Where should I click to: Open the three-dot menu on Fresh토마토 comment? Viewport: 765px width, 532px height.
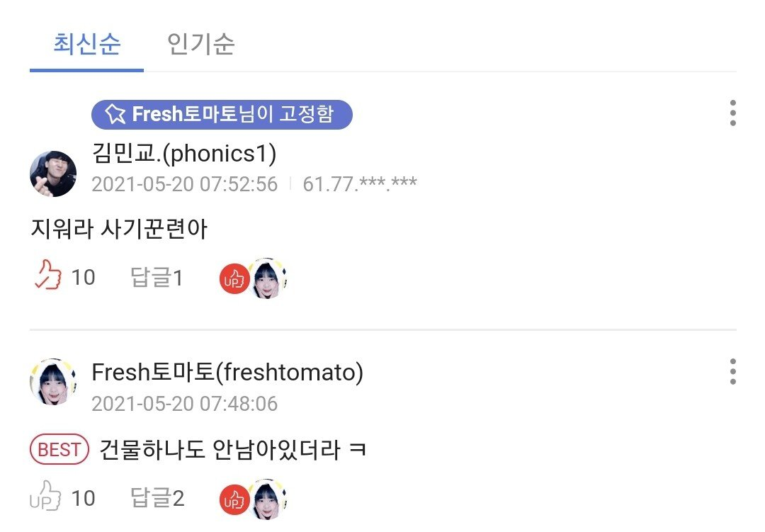coord(733,372)
